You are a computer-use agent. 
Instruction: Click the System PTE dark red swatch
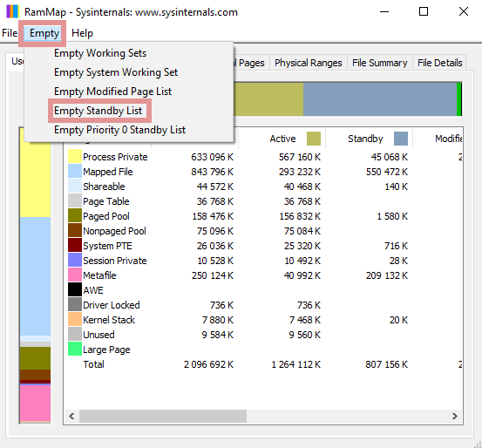[75, 245]
